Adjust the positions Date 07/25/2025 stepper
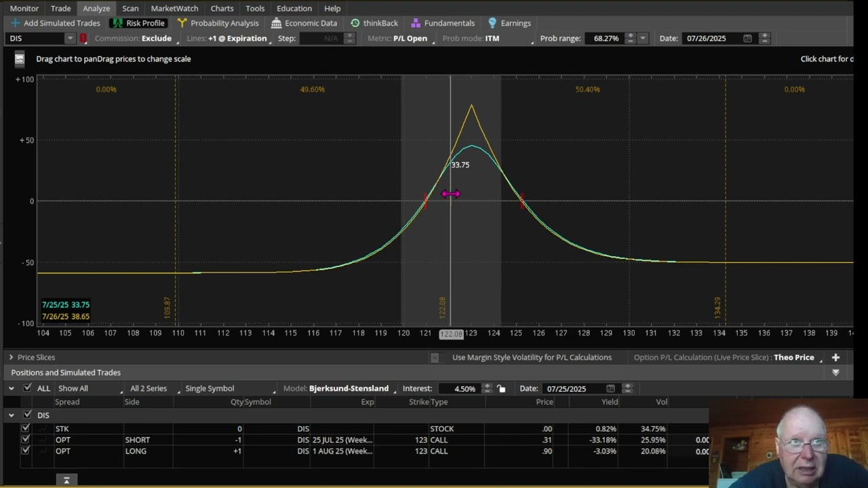Viewport: 868px width, 488px height. (x=627, y=388)
